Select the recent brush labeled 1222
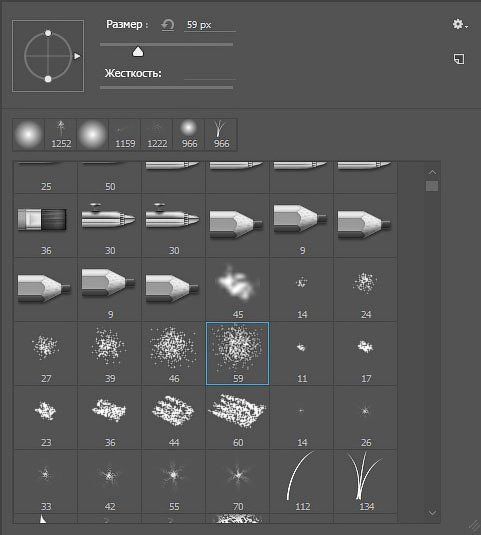 point(157,134)
